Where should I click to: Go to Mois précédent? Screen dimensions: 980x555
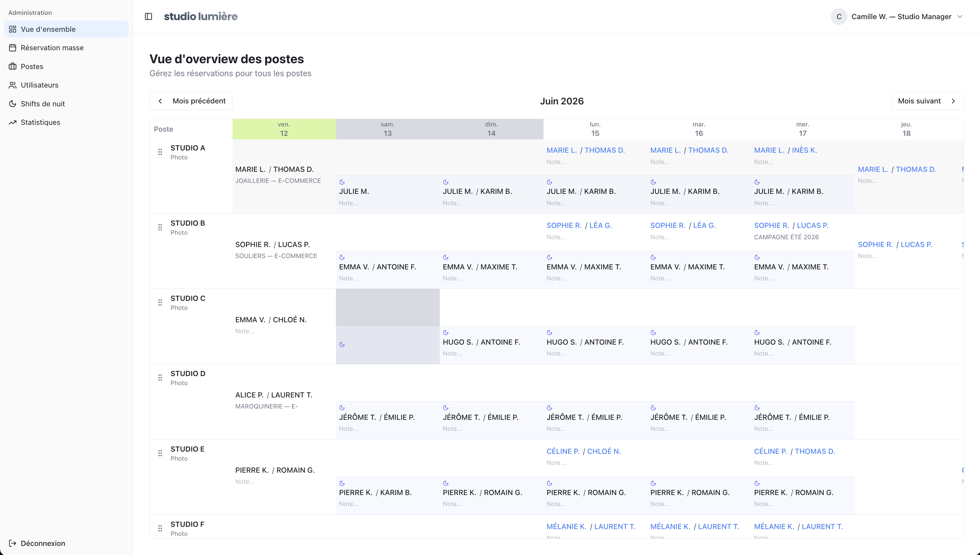coord(191,101)
